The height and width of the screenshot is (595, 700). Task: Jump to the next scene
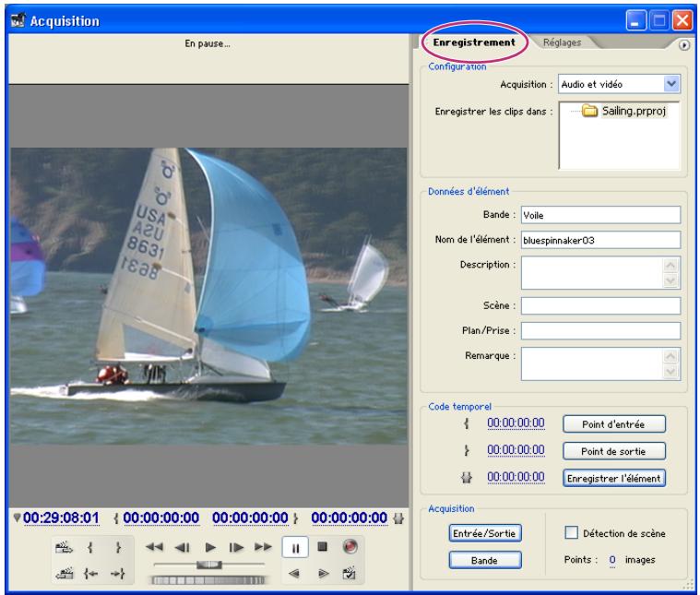[64, 548]
